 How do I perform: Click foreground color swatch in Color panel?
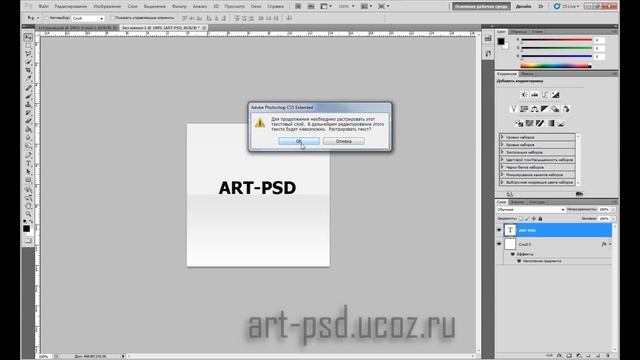(501, 41)
